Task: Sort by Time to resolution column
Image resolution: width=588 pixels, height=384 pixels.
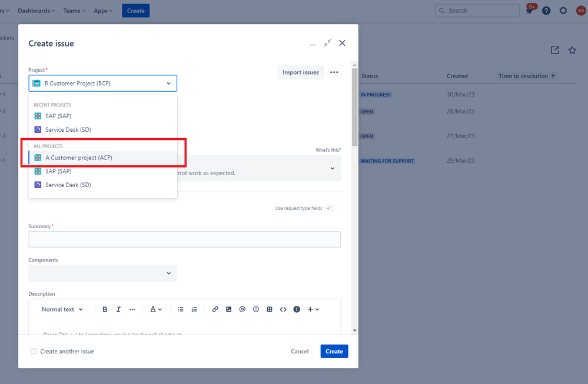Action: coord(527,76)
